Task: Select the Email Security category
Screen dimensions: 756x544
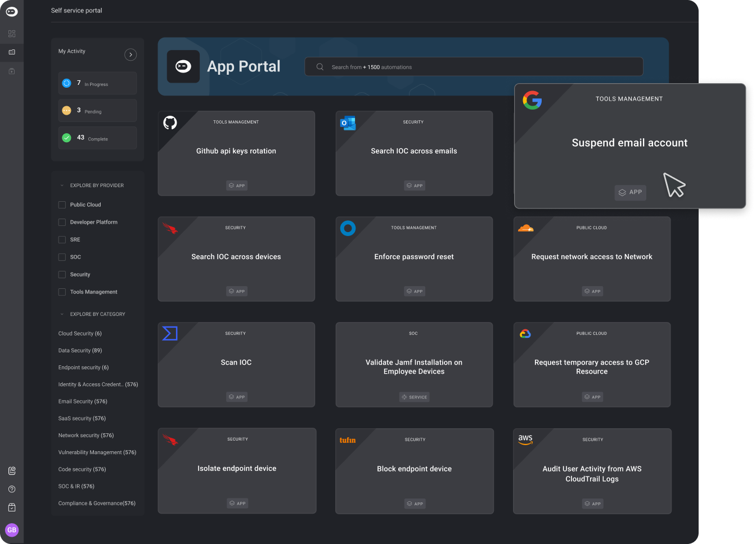Action: (x=83, y=401)
